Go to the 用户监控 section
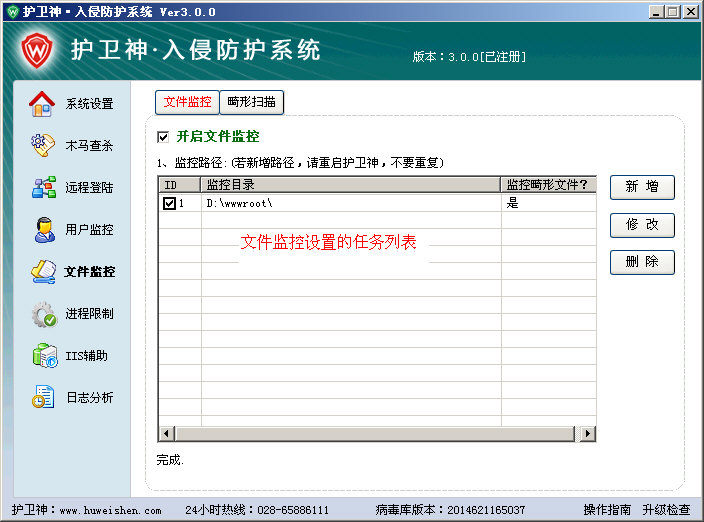The height and width of the screenshot is (522, 704). point(89,230)
